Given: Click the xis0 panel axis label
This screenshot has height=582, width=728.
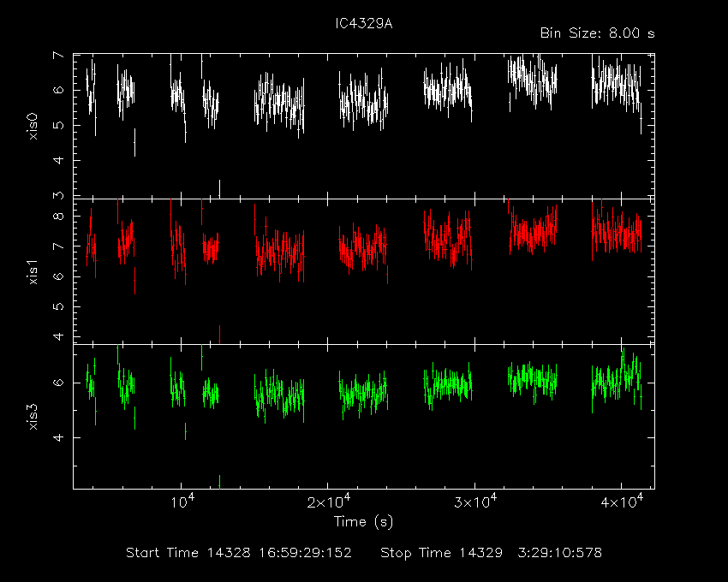Looking at the screenshot, I should (33, 126).
